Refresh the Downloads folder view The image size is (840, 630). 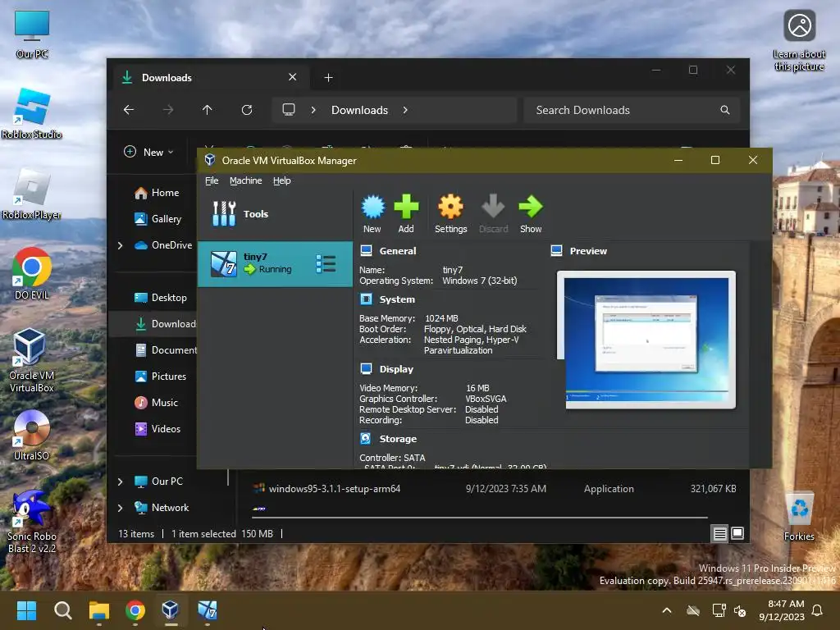[247, 110]
